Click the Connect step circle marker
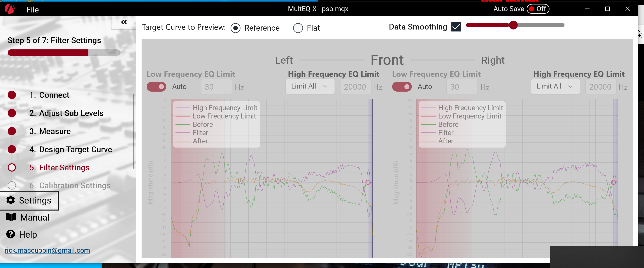Screen dimensions: 644x268 pyautogui.click(x=12, y=95)
